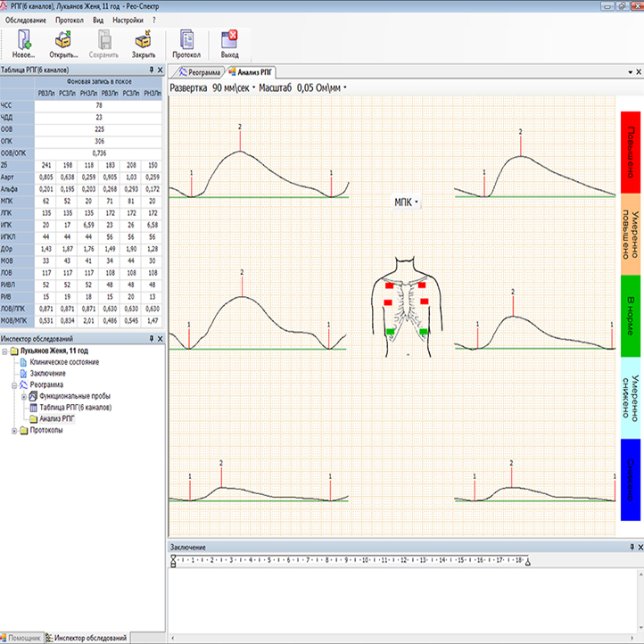The height and width of the screenshot is (644, 644).
Task: Select Клиническое состояние in the tree
Action: [64, 362]
